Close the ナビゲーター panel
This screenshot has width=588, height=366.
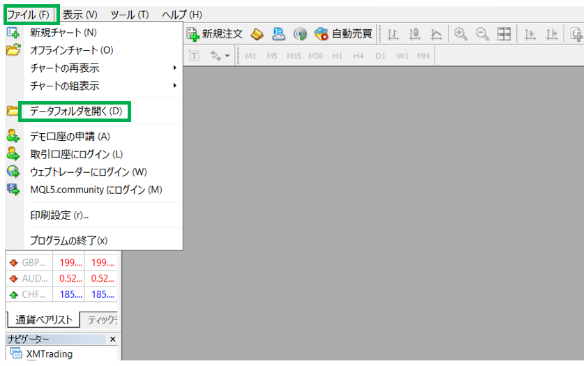(x=113, y=340)
